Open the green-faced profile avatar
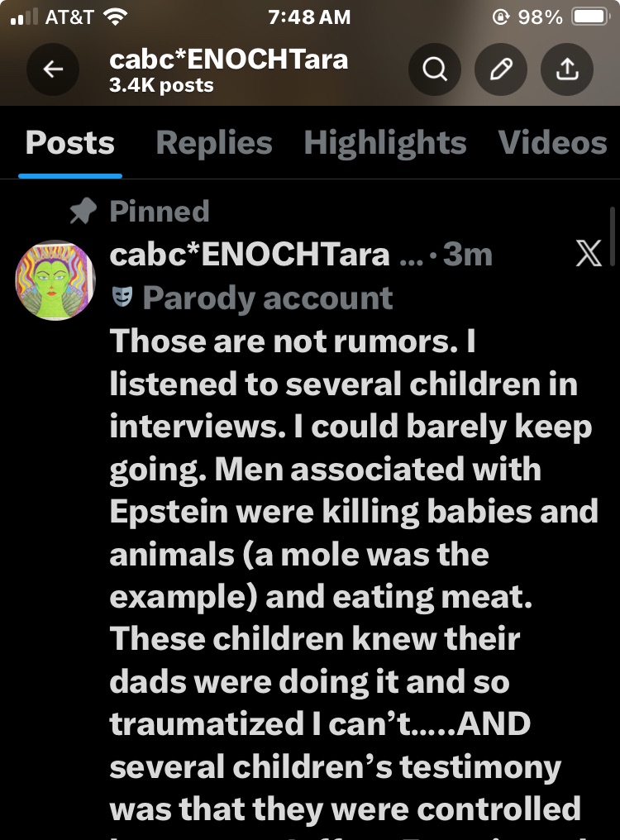 [x=56, y=280]
